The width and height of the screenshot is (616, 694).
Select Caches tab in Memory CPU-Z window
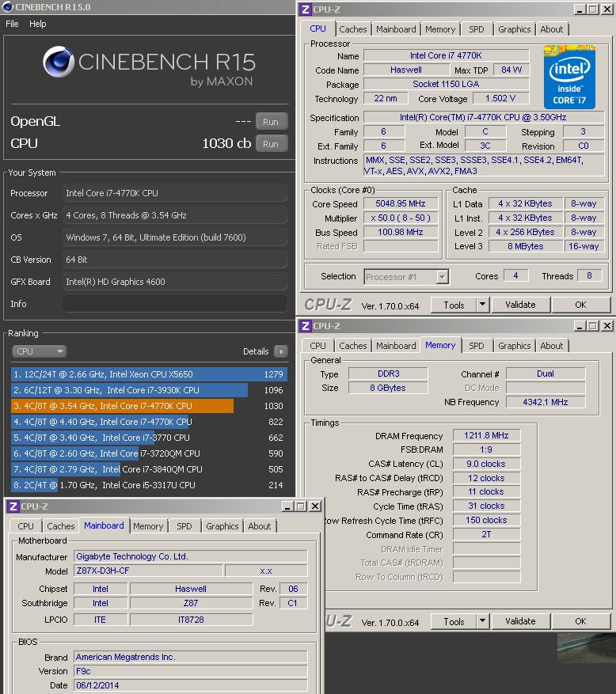click(x=353, y=346)
